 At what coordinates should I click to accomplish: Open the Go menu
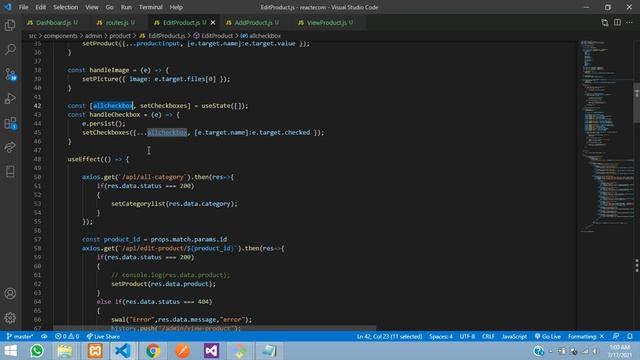click(109, 7)
